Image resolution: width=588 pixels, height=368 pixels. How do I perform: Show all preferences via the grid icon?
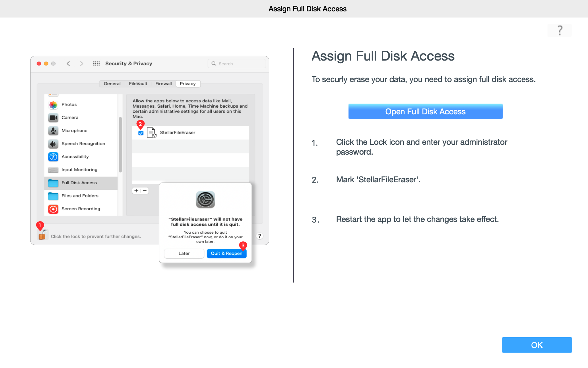[x=96, y=64]
